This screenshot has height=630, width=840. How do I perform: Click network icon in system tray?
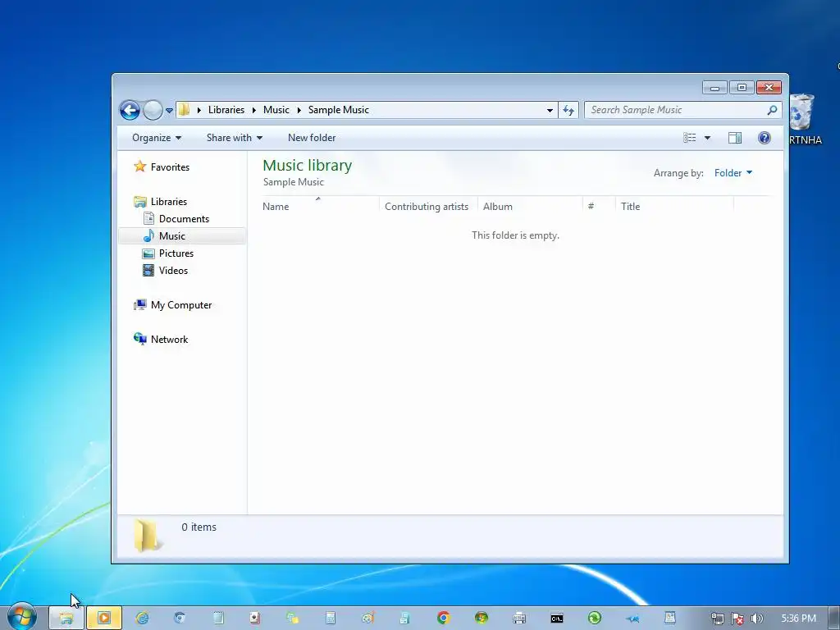coord(717,619)
